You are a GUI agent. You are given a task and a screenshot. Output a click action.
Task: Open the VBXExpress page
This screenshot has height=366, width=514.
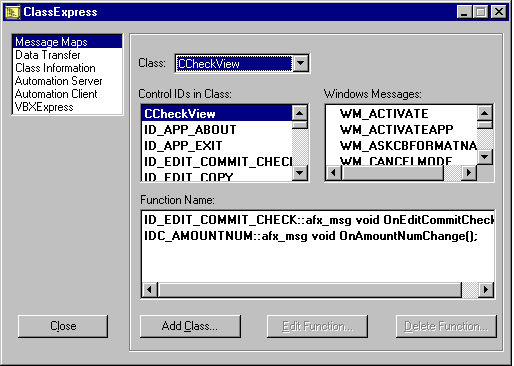coord(67,107)
